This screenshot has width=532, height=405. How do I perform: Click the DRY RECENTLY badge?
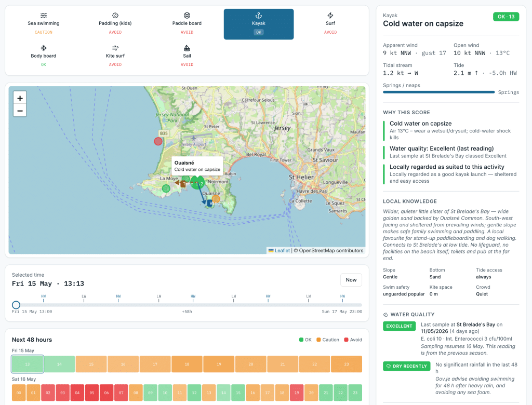pyautogui.click(x=406, y=366)
